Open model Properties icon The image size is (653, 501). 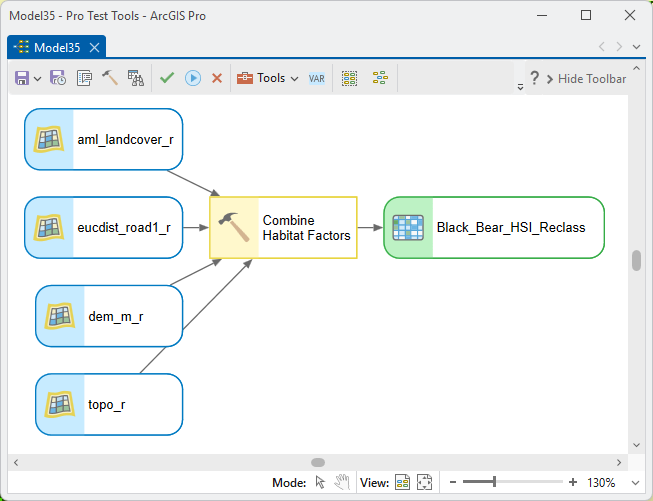click(x=84, y=78)
